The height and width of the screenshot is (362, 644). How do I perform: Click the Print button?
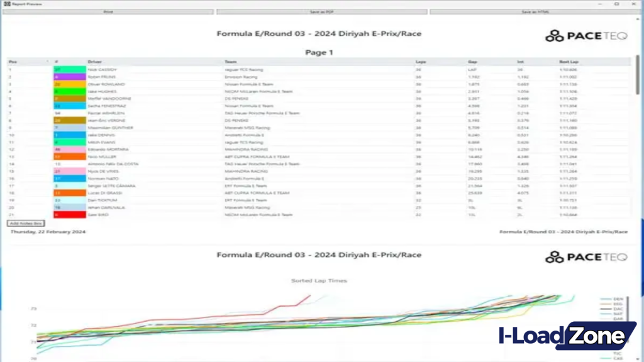107,11
